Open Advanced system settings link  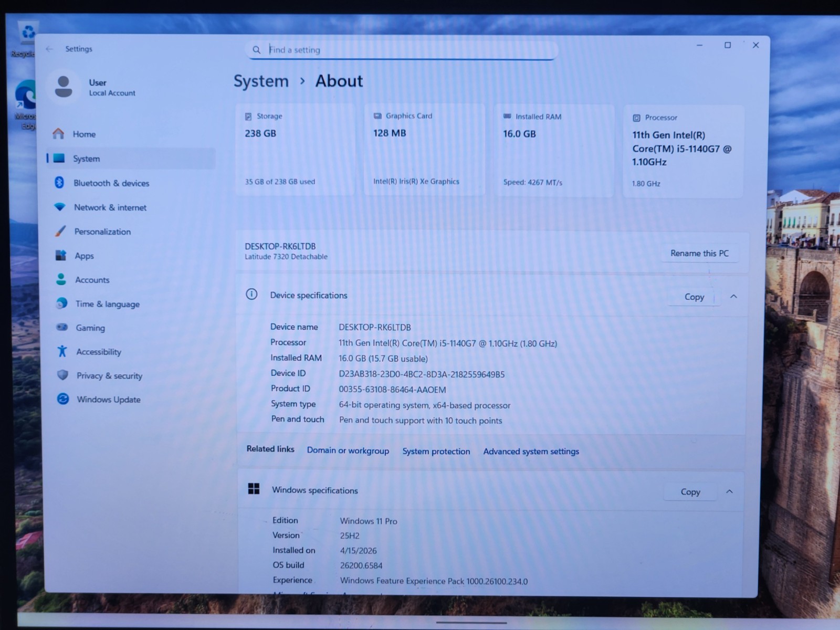coord(531,451)
